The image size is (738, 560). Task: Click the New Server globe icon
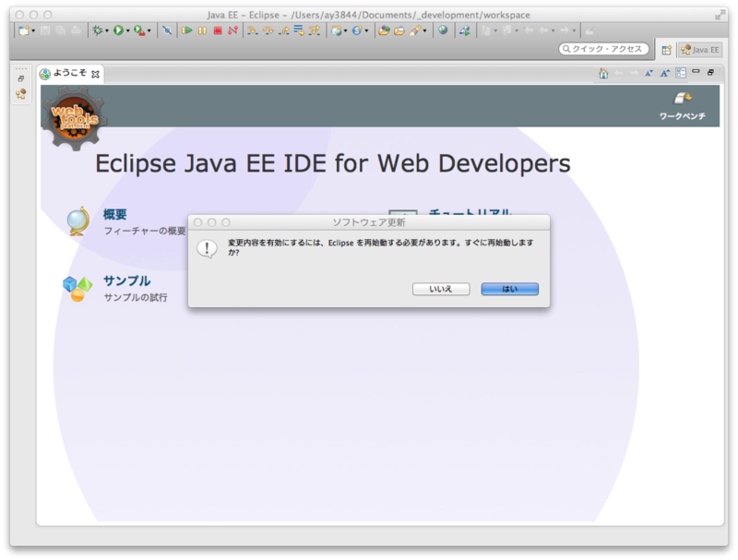[336, 30]
